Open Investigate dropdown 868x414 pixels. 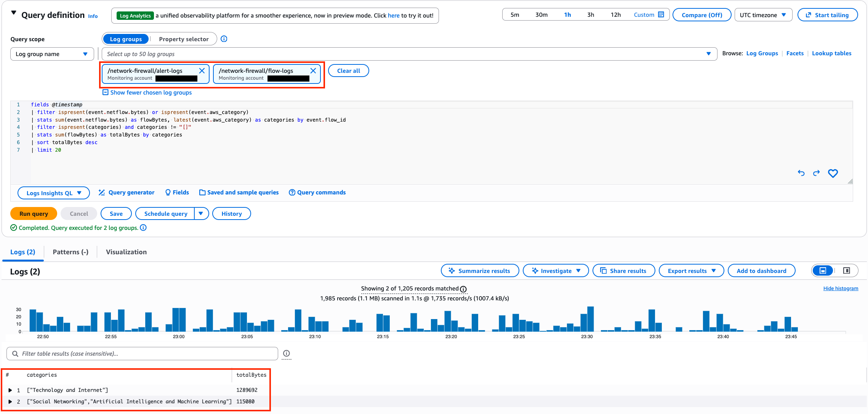click(x=556, y=271)
